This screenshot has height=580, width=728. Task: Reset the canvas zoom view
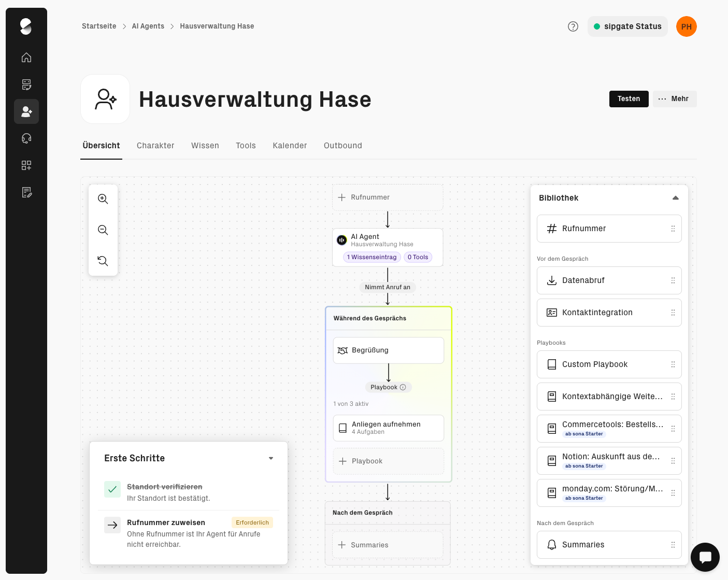(x=103, y=261)
